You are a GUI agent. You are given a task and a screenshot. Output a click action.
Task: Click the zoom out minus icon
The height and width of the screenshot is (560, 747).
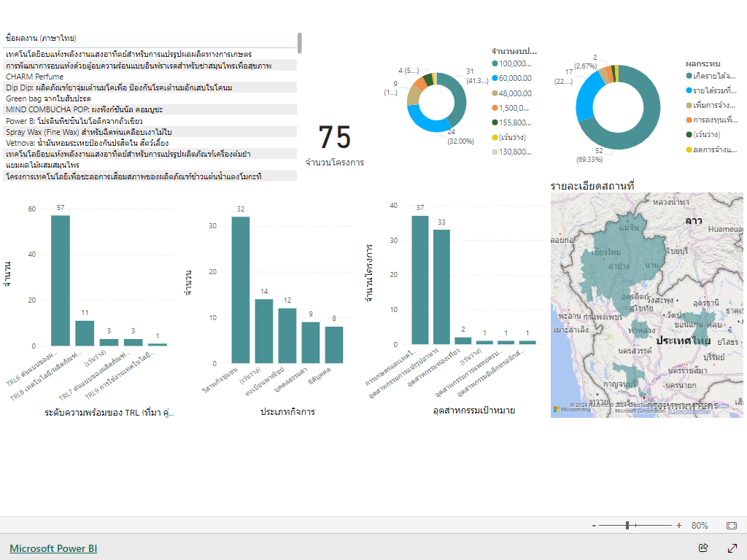click(x=594, y=525)
